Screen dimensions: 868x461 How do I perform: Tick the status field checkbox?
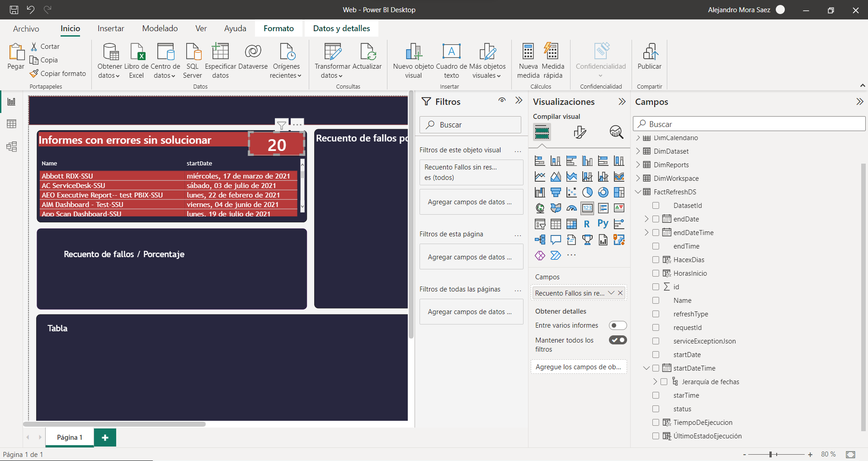[656, 409]
